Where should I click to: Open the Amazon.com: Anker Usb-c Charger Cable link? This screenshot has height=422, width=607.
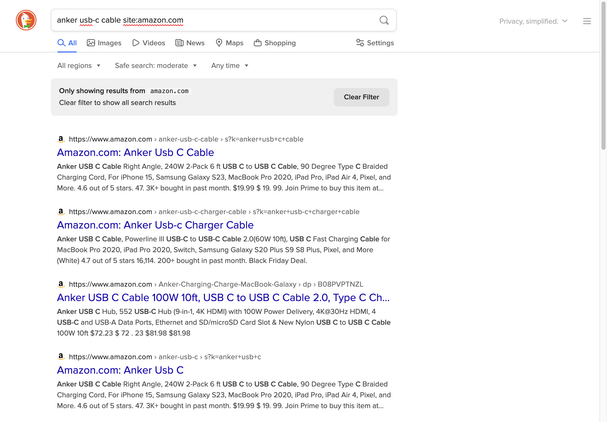(x=155, y=225)
